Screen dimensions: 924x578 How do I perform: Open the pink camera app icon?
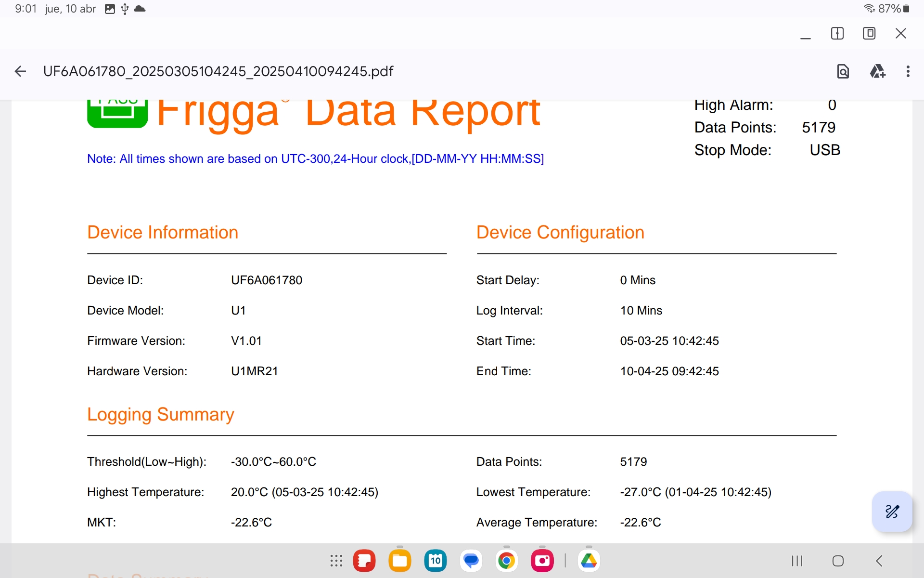pyautogui.click(x=542, y=561)
